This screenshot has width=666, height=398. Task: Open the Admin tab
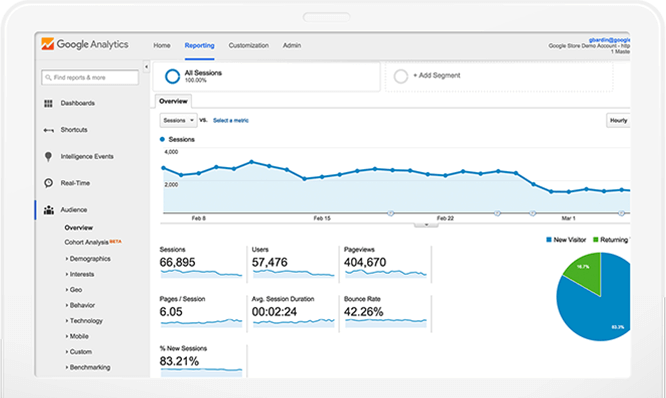pos(292,45)
